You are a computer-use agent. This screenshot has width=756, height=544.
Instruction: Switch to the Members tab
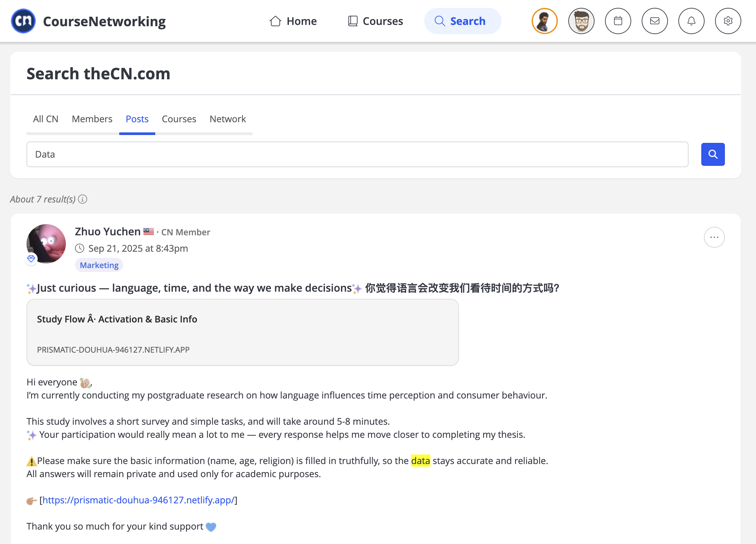coord(92,119)
